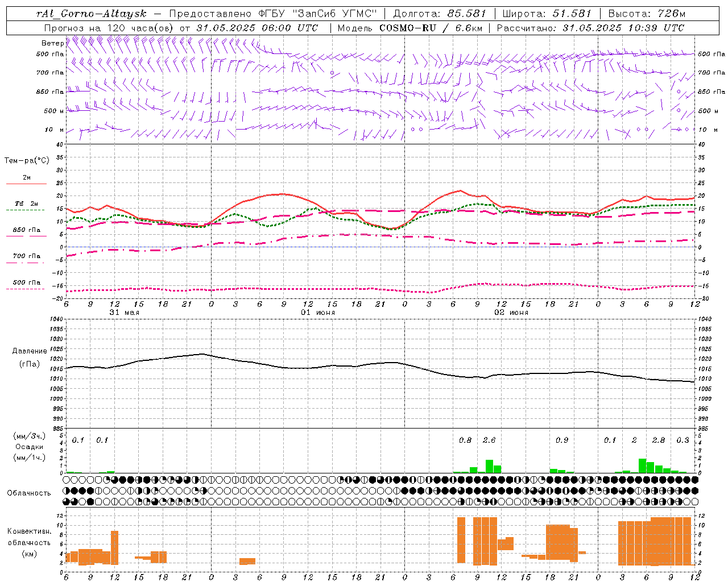This screenshot has height=582, width=728.
Task: Click the "(мм/3ч.)" precipitation unit label
Action: click(x=30, y=436)
